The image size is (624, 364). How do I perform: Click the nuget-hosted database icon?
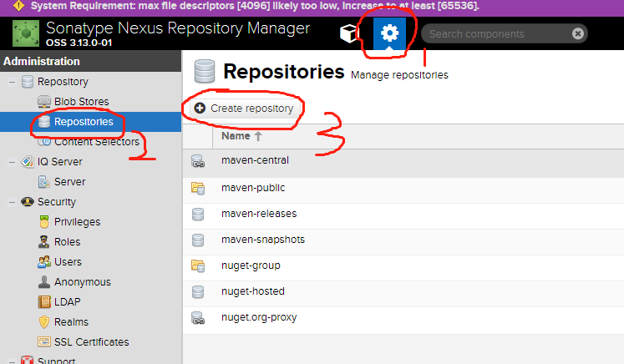[x=198, y=292]
